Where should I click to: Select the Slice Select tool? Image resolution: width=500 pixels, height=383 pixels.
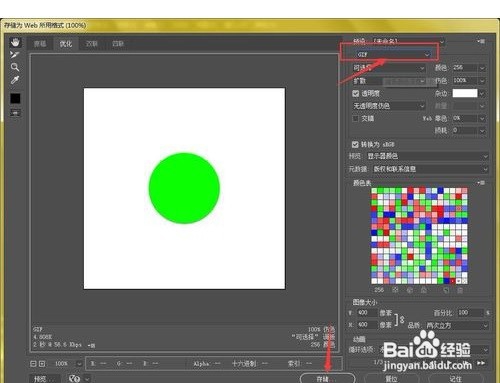click(x=15, y=54)
